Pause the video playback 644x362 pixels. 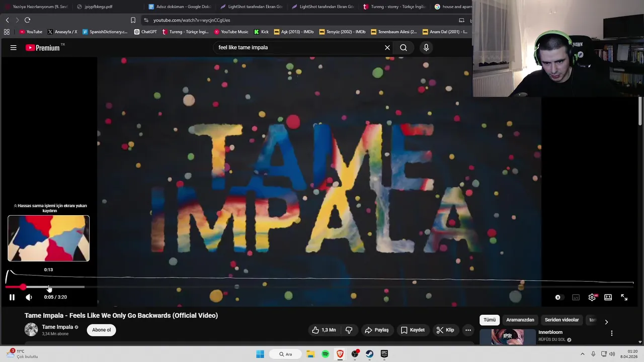pos(12,297)
